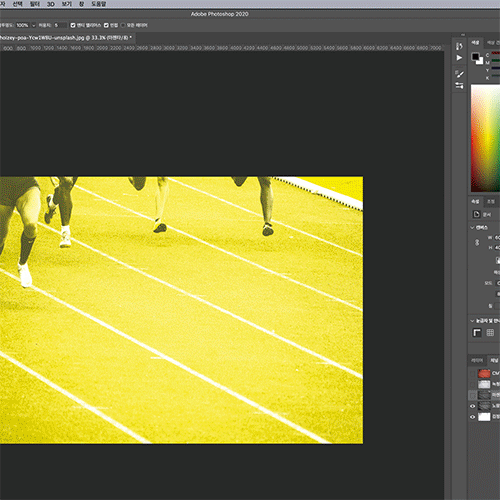Click the document icon in Properties panel
The width and height of the screenshot is (500, 500).
tap(476, 214)
